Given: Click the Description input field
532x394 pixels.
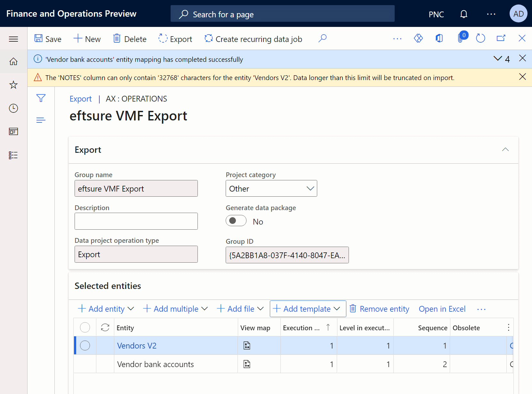Looking at the screenshot, I should click(136, 221).
